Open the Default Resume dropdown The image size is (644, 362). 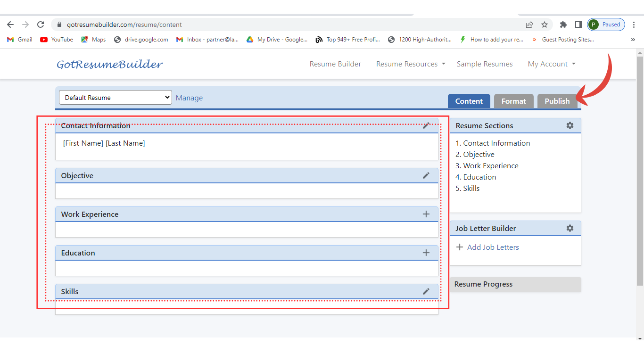coord(116,98)
